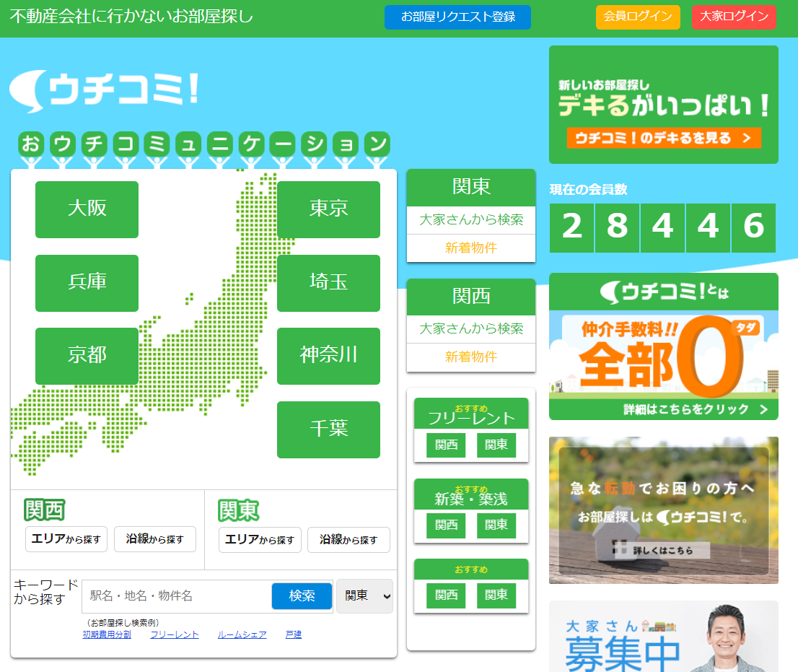Focus the 駅名・地名・物件名 keyword field
The image size is (798, 672).
(x=177, y=596)
